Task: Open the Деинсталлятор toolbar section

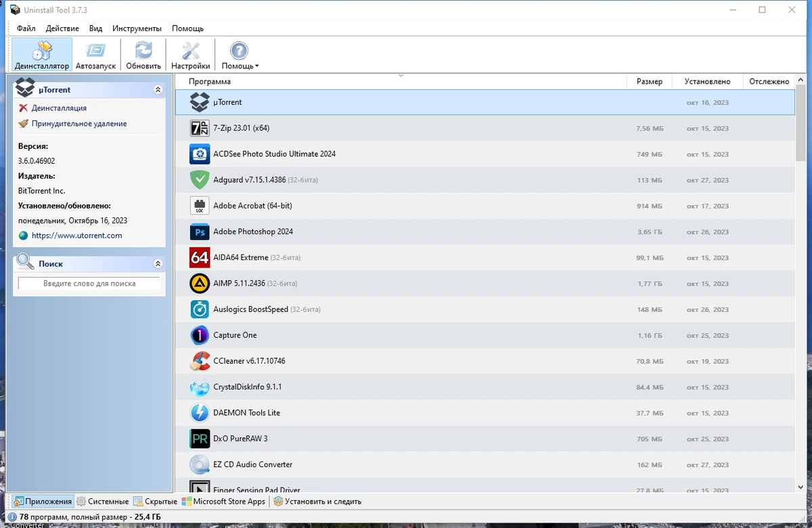Action: tap(42, 55)
